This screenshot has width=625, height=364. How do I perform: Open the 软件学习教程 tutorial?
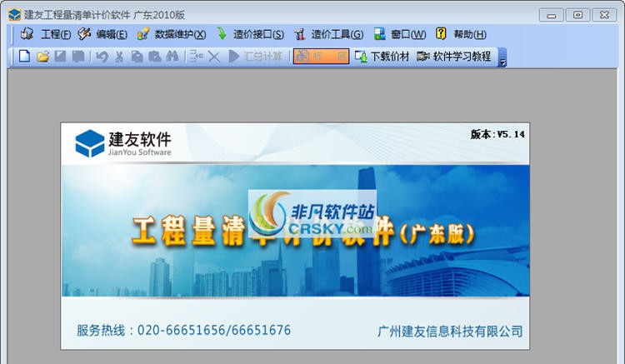pyautogui.click(x=453, y=57)
